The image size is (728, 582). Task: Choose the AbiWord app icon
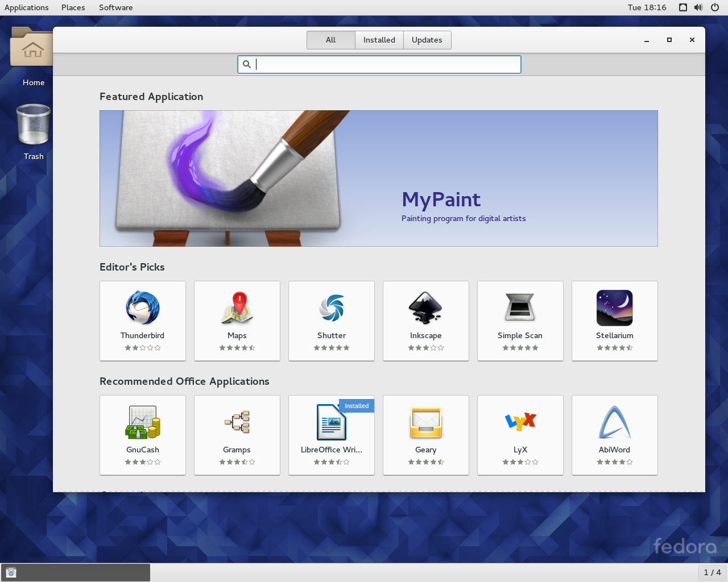[x=615, y=422]
